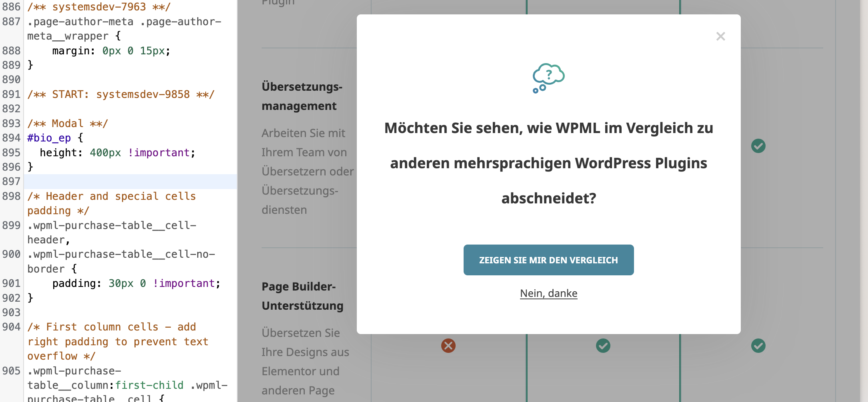Click the '/** Modal **/' comment
This screenshot has height=402, width=868.
68,123
